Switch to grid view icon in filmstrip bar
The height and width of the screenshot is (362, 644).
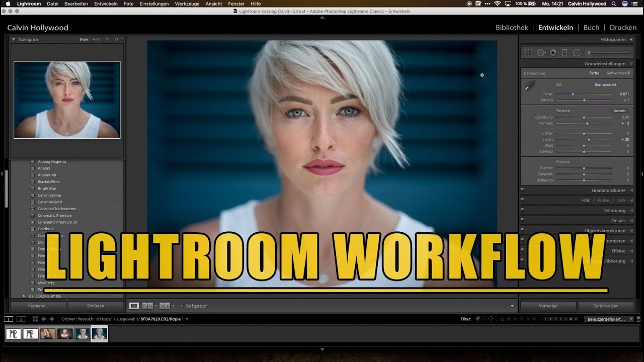coord(35,319)
